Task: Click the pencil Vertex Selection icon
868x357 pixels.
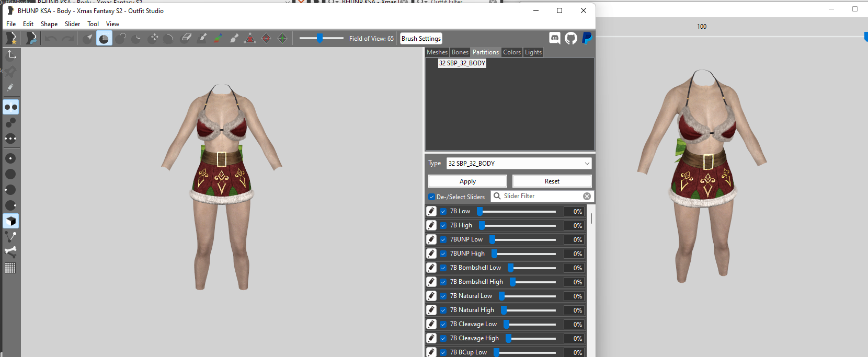Action: (11, 87)
